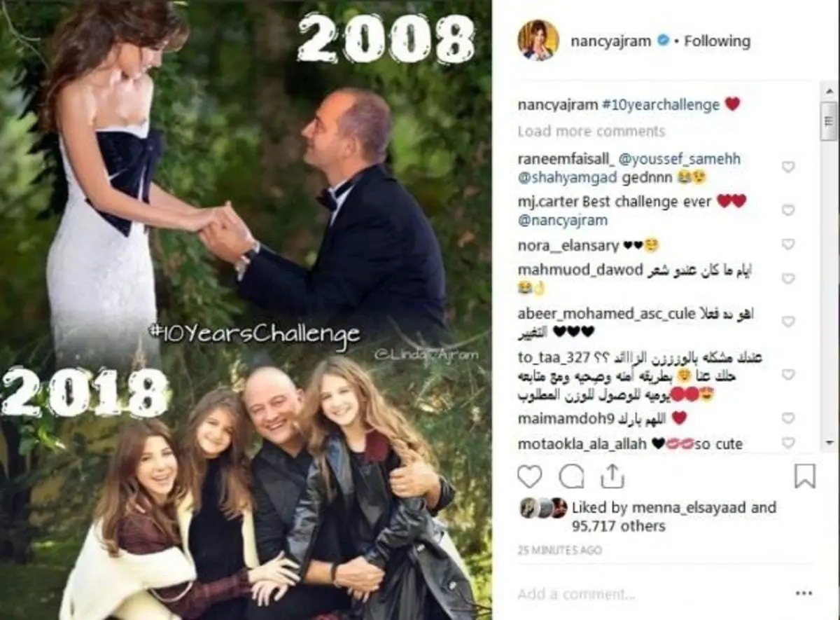This screenshot has width=840, height=620.
Task: Like the mahmuod_dawod comment heart
Action: pyautogui.click(x=788, y=278)
